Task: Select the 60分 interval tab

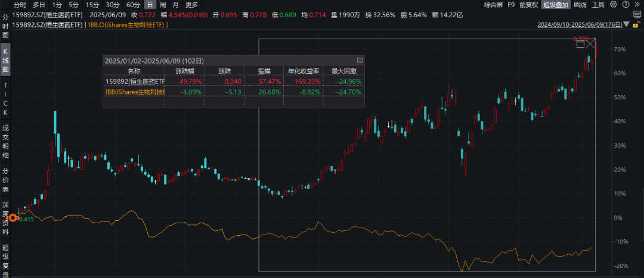Action: (134, 5)
